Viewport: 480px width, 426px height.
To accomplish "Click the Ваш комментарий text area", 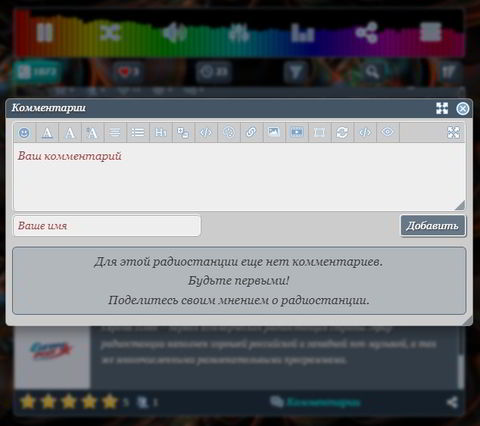I will (x=239, y=177).
